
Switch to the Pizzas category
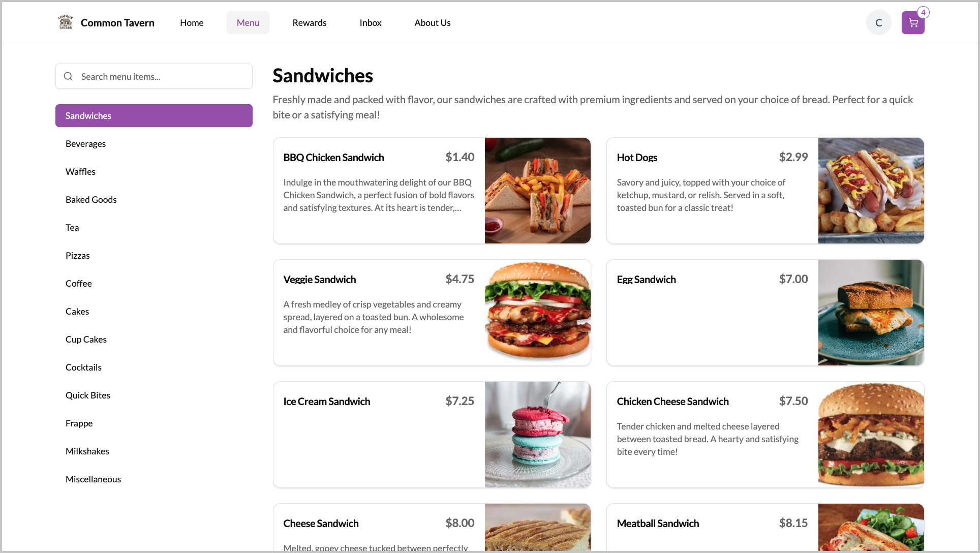77,256
